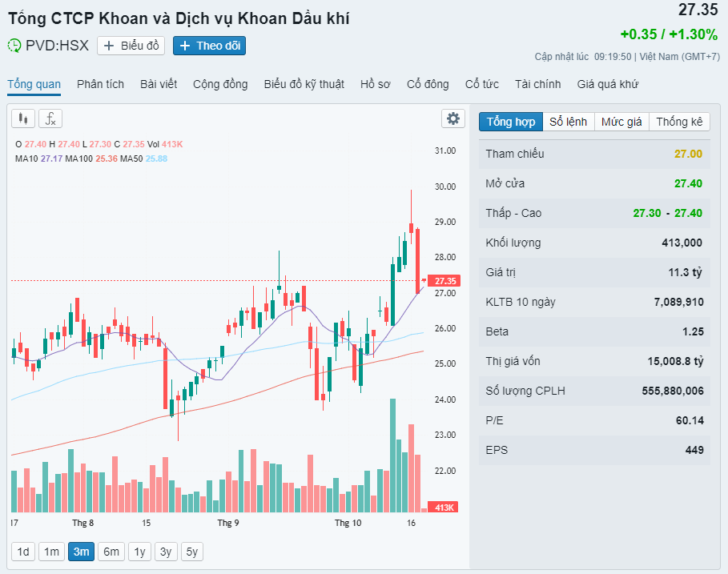Screen dimensions: 728x574
Task: Open the Biểu đồ kỹ thuật tab
Action: tap(304, 84)
